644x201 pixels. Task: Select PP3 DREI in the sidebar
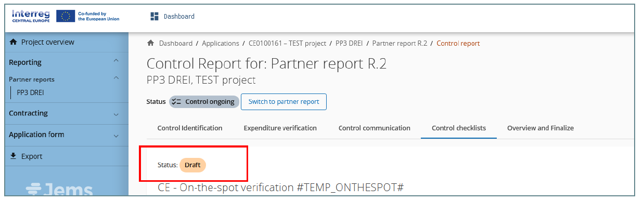point(30,93)
